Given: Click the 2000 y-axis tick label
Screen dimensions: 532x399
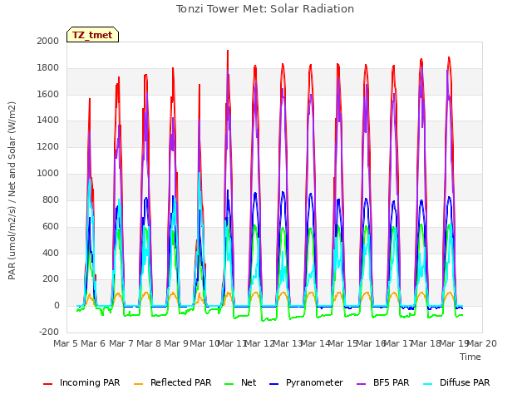Looking at the screenshot, I should pos(48,41).
